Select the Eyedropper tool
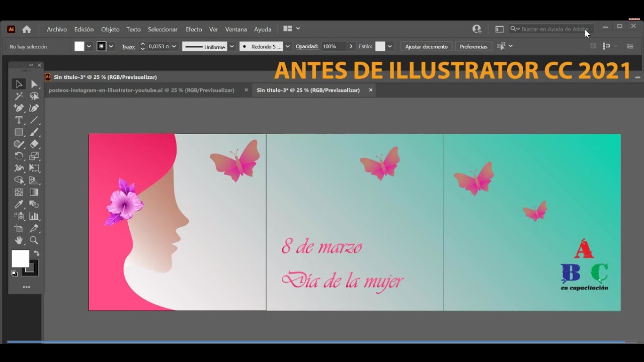 [x=19, y=204]
